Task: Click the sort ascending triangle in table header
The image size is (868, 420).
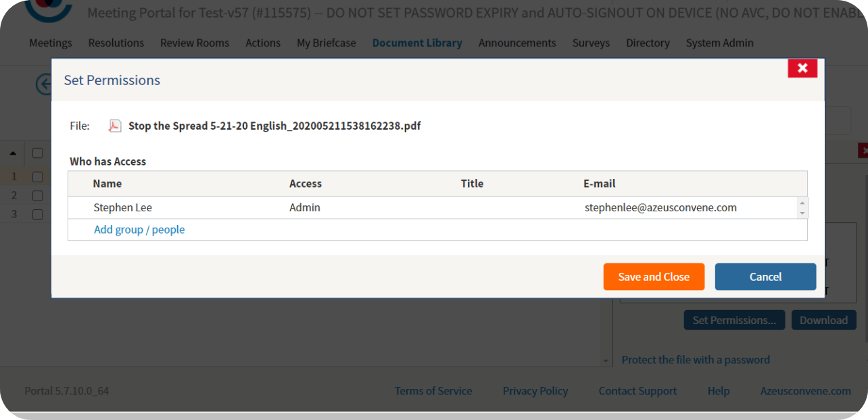Action: point(13,153)
